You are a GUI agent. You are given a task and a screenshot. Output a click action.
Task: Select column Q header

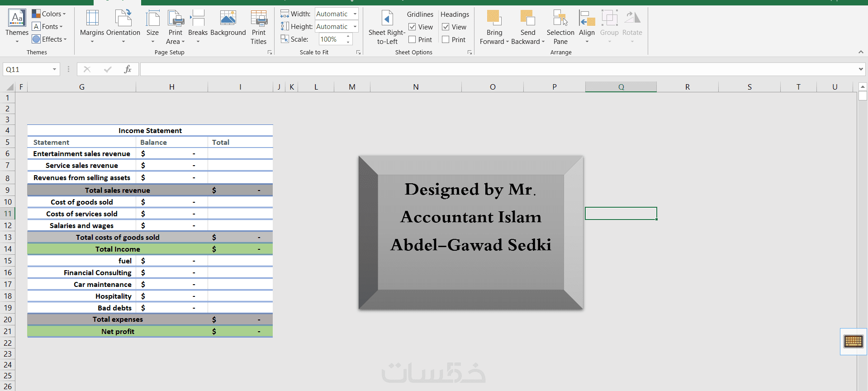621,87
